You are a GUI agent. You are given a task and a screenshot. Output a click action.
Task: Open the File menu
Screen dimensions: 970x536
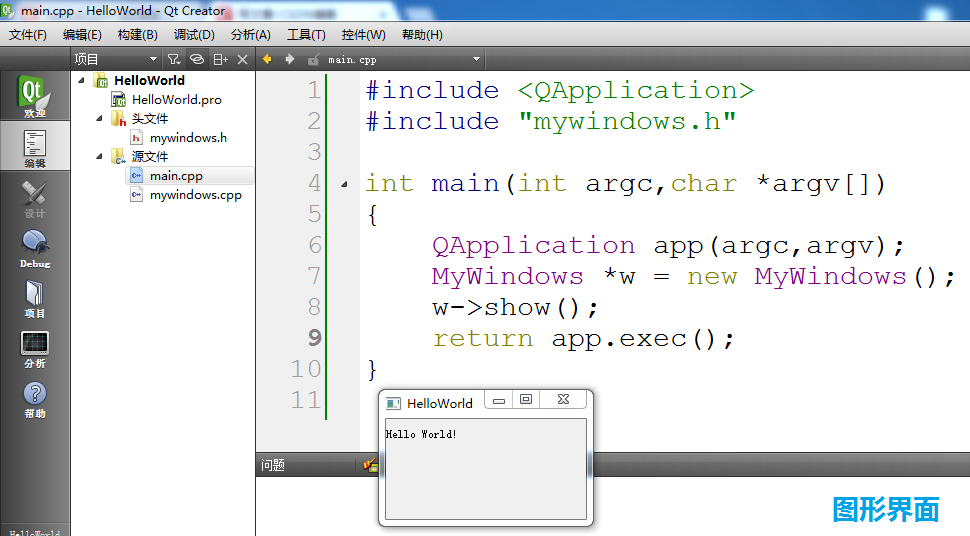point(28,35)
